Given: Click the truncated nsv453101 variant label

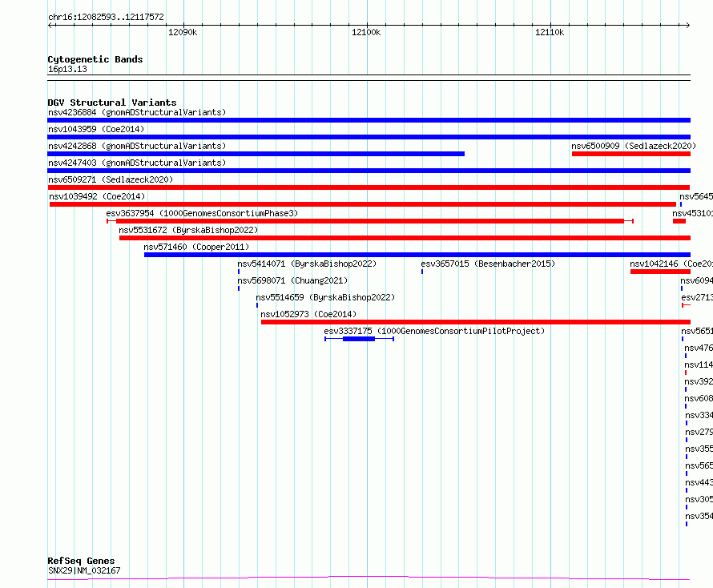Looking at the screenshot, I should point(692,213).
